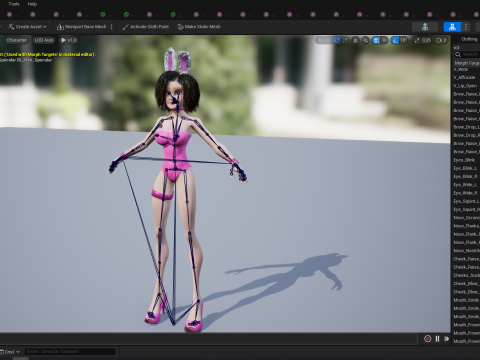Open the x1.0 playback speed menu
Image resolution: width=480 pixels, height=360 pixels.
click(69, 40)
